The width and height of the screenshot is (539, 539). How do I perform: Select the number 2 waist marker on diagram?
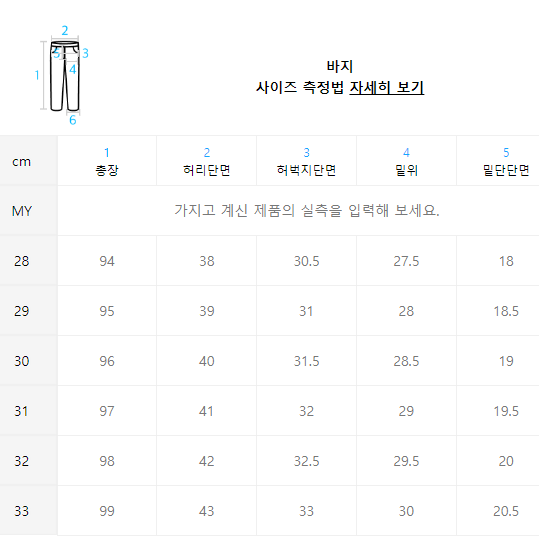pyautogui.click(x=65, y=31)
